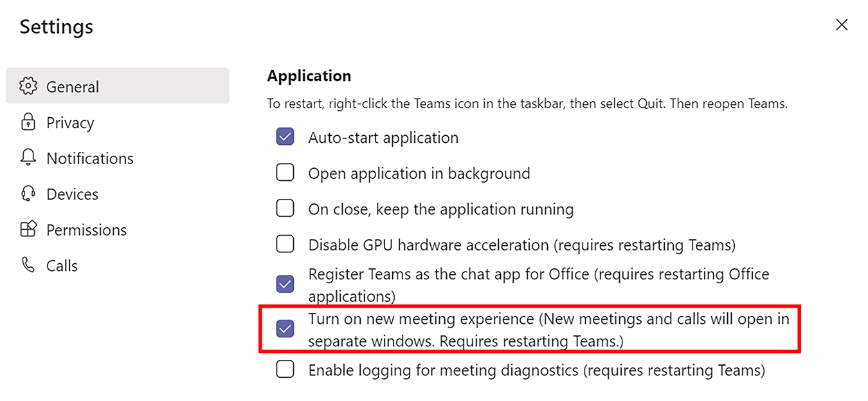Go to Permissions settings tab
This screenshot has height=401, width=868.
pos(86,230)
